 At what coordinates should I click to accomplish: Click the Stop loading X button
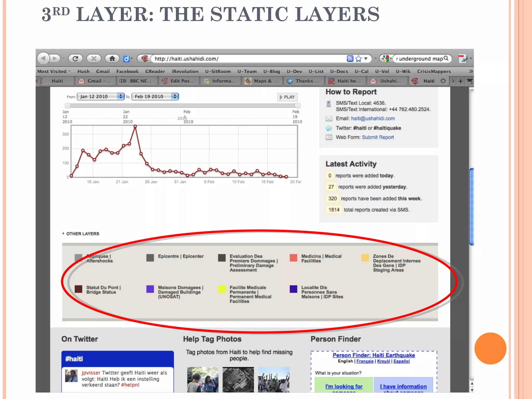pos(94,58)
